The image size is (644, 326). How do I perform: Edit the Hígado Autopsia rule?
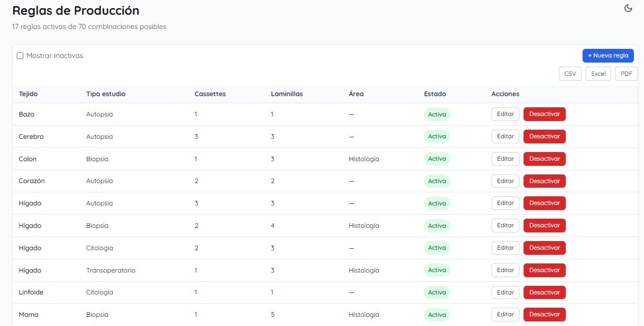point(505,203)
